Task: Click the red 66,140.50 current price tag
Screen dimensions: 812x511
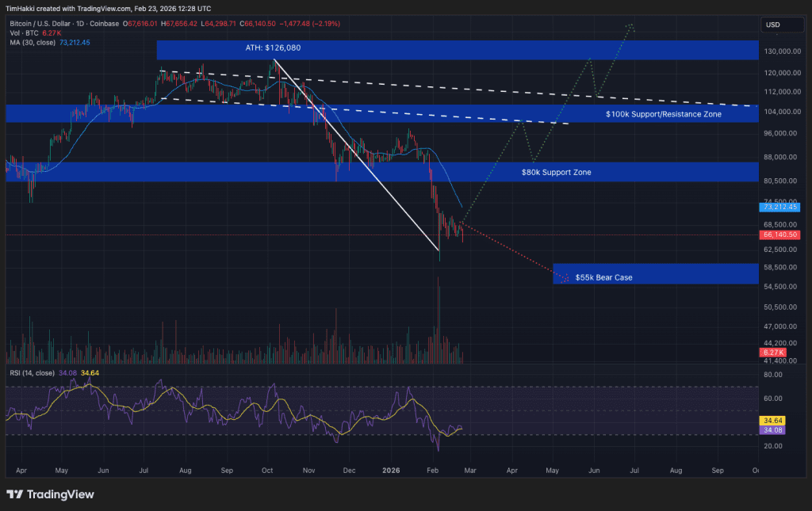Action: point(780,235)
